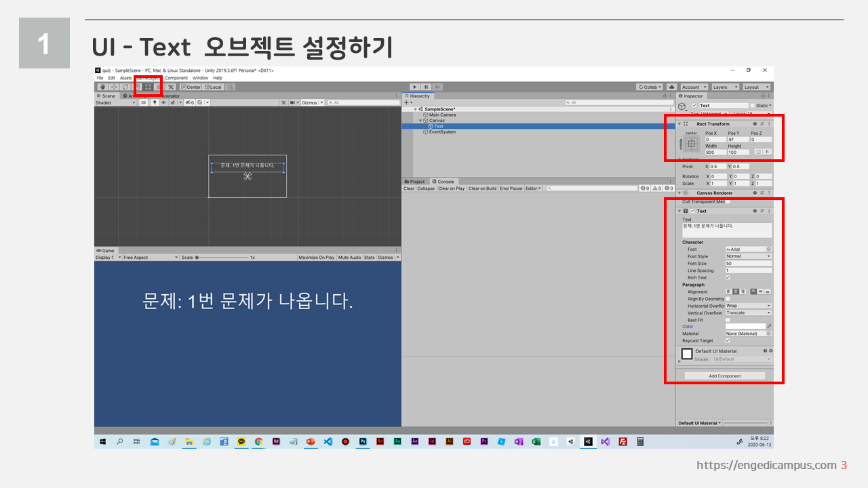Toggle the Raycast Target checkbox
Image resolution: width=868 pixels, height=488 pixels.
click(728, 341)
